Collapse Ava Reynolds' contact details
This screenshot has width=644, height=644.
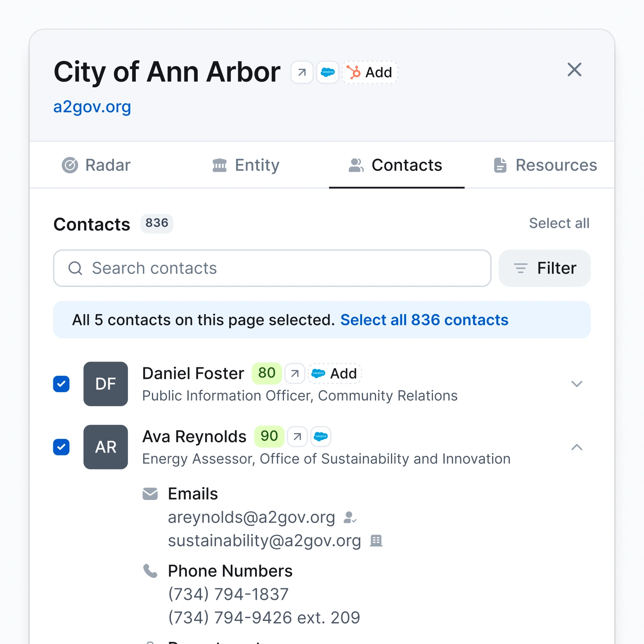tap(577, 447)
